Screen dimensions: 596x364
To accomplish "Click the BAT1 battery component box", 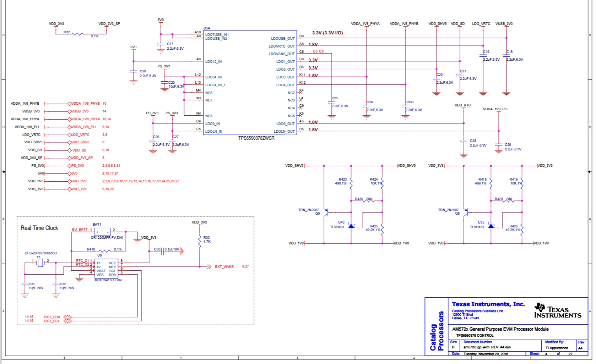I will [102, 231].
